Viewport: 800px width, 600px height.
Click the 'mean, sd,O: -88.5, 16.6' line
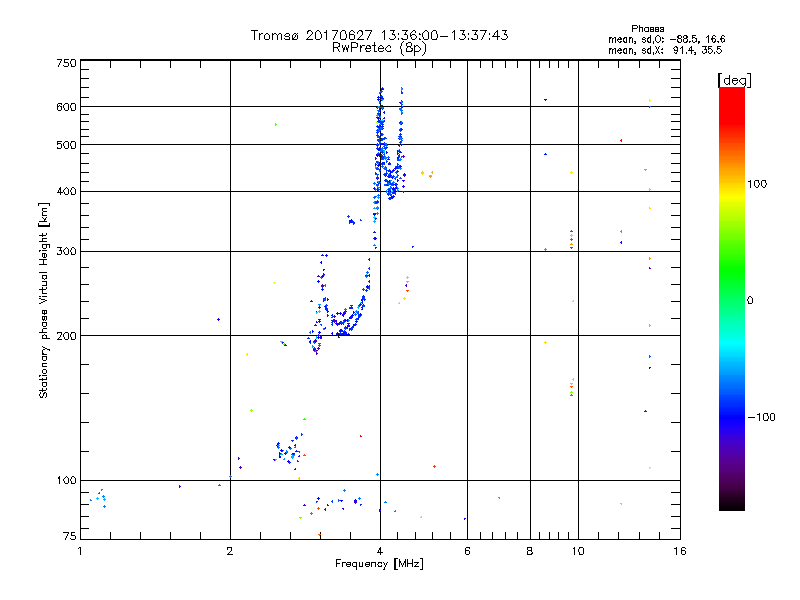point(666,39)
